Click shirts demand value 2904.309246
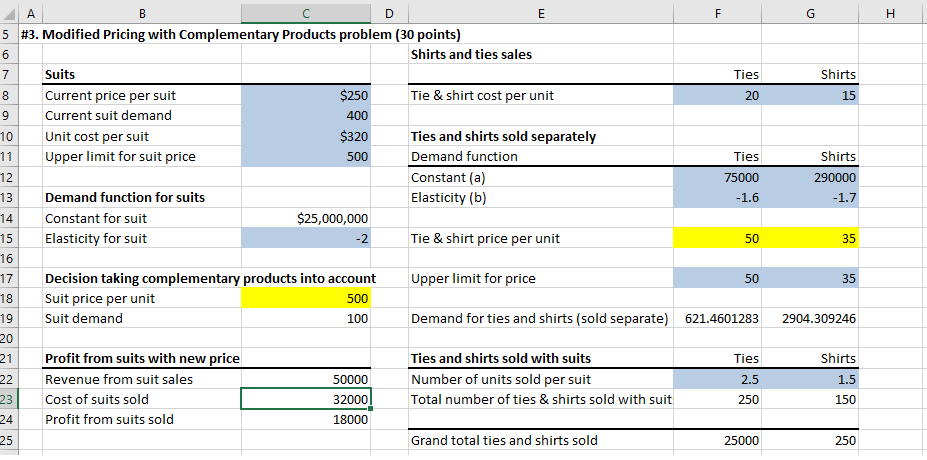Image resolution: width=927 pixels, height=460 pixels. click(810, 319)
